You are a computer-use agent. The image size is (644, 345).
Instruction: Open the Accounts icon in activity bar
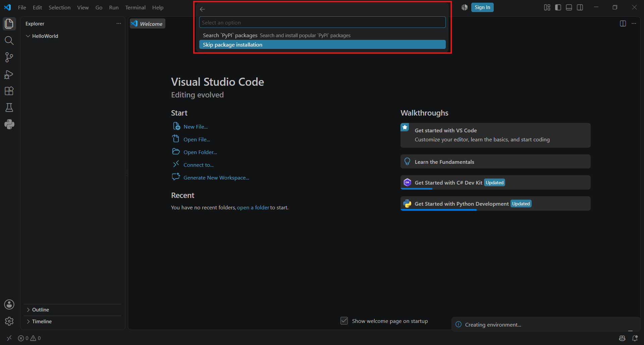pyautogui.click(x=9, y=304)
